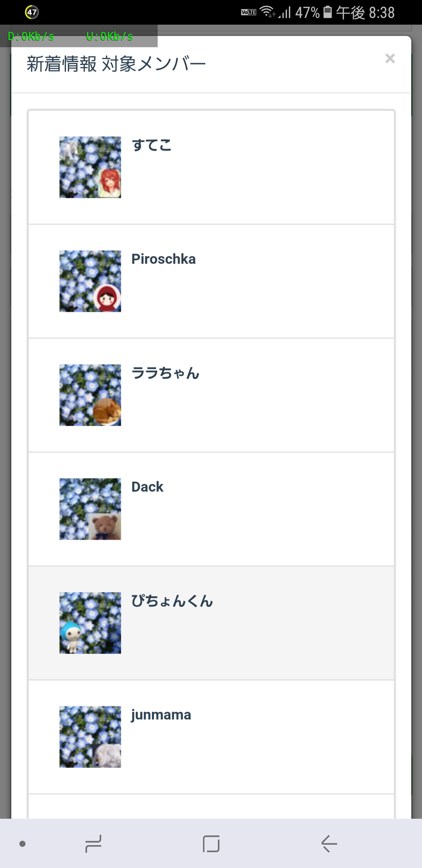The image size is (422, 868).
Task: Tap the navigation bar dot icon
Action: click(x=23, y=843)
